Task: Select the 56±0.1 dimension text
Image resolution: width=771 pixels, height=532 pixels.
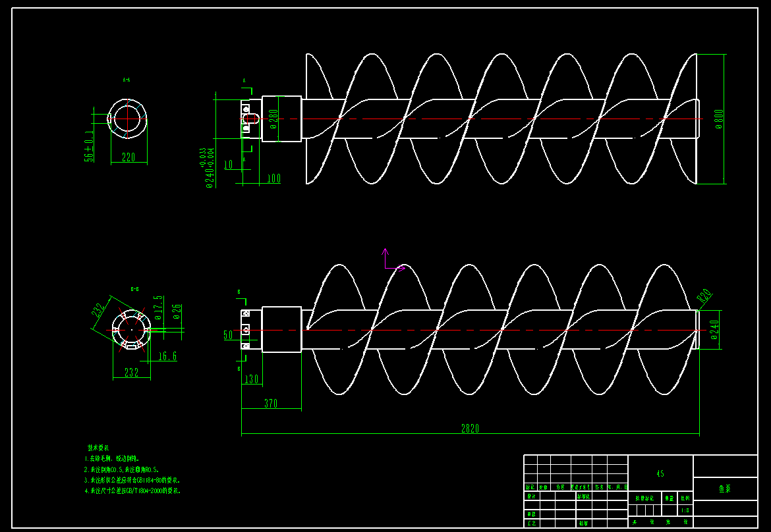Action: [90, 146]
